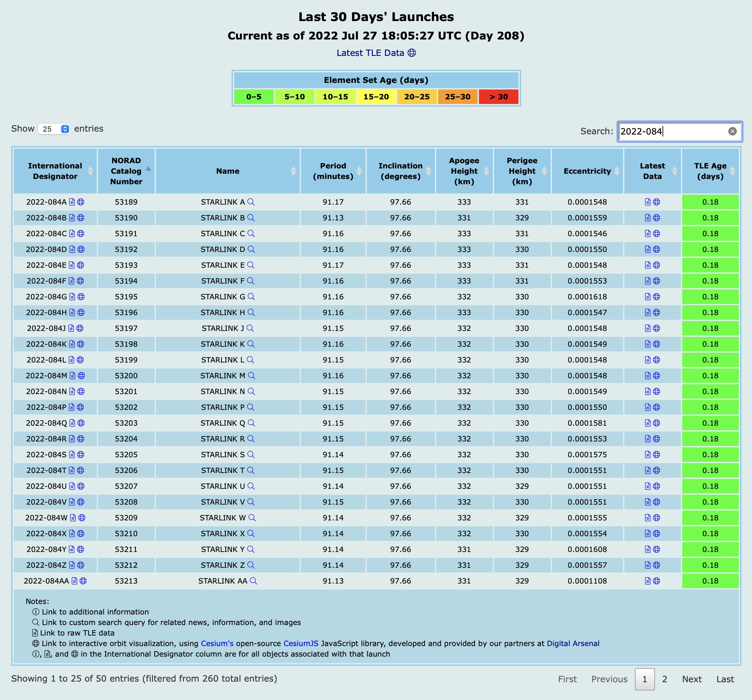Click Previous pagination link
The image size is (752, 700).
click(609, 679)
